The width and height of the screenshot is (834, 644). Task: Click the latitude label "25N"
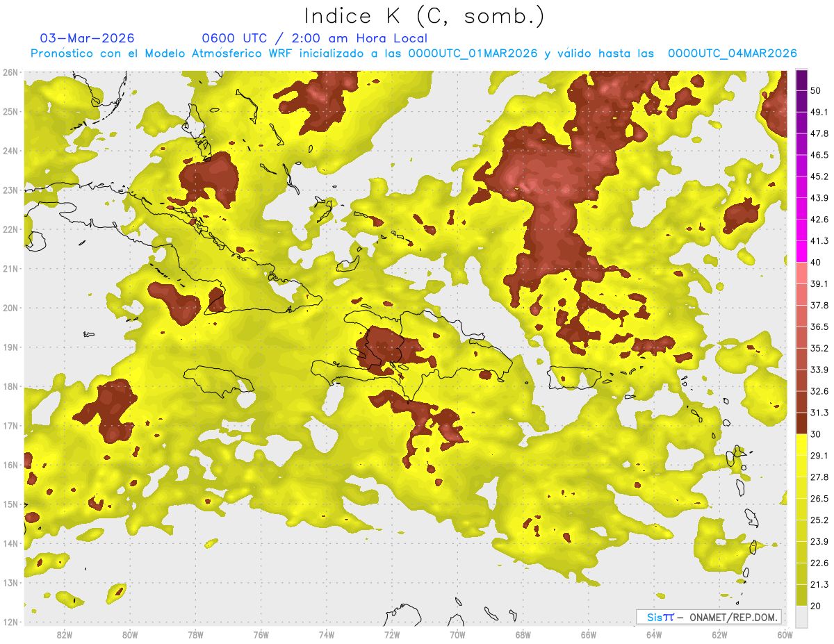point(10,112)
